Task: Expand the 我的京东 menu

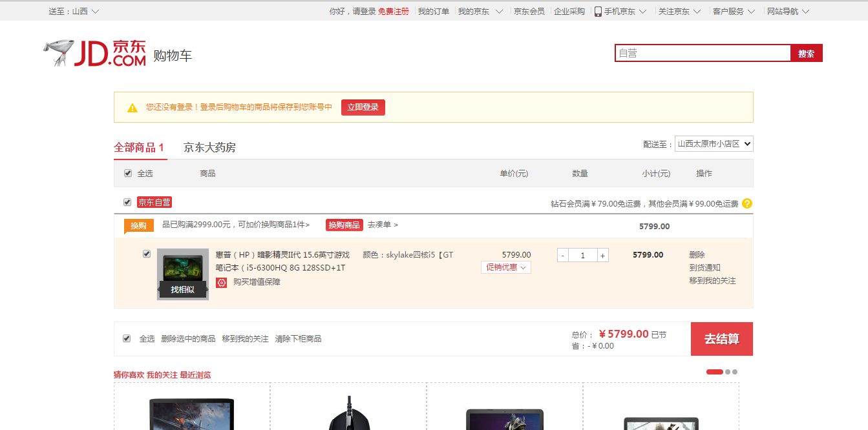Action: pyautogui.click(x=480, y=12)
